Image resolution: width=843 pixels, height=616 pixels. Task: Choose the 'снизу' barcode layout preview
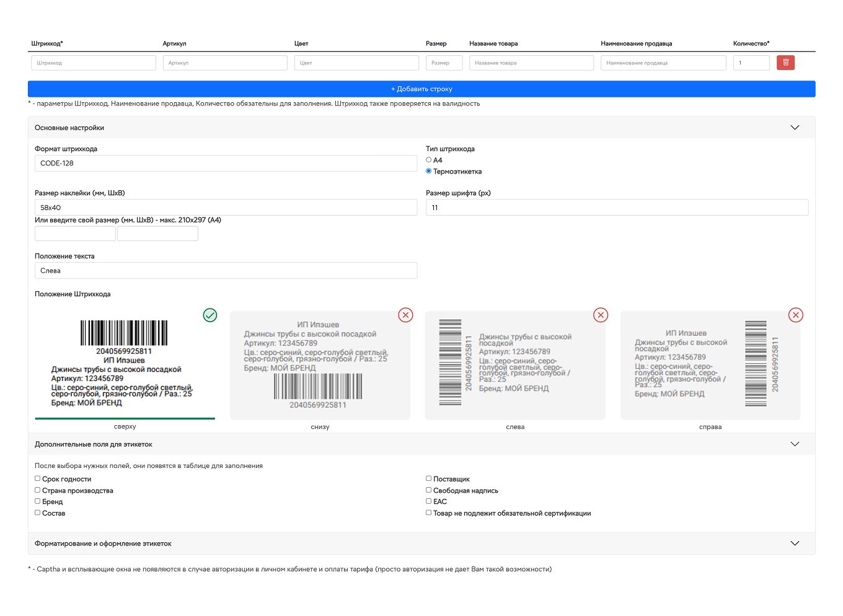[320, 366]
